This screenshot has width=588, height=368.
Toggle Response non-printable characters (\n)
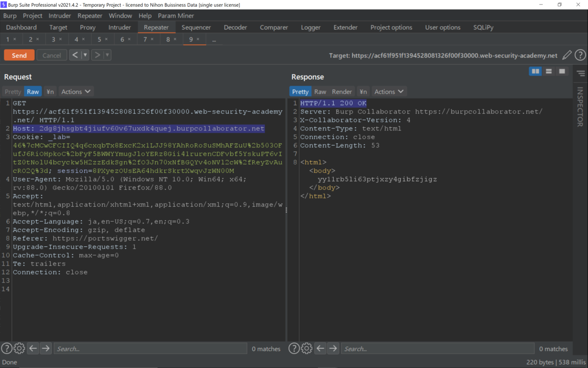(363, 92)
